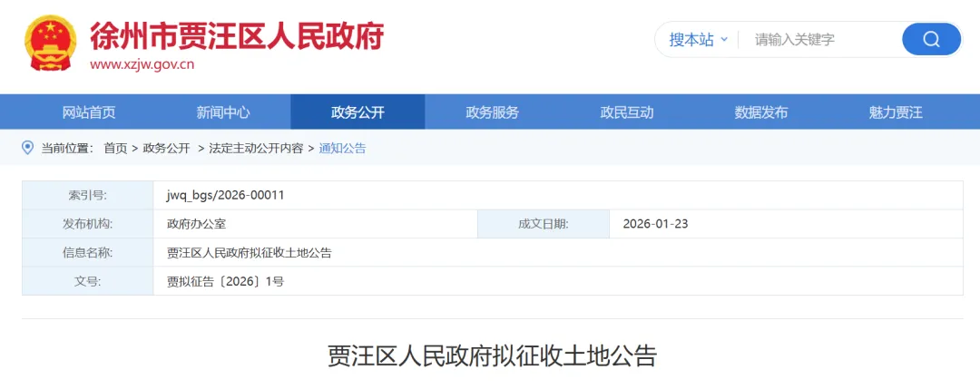Open the 网站首页 nav tab

click(x=89, y=112)
